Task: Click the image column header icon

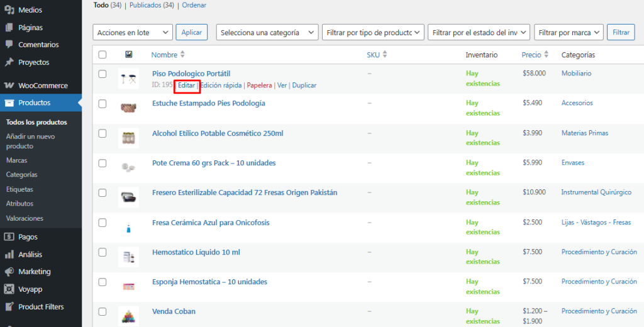Action: tap(128, 55)
